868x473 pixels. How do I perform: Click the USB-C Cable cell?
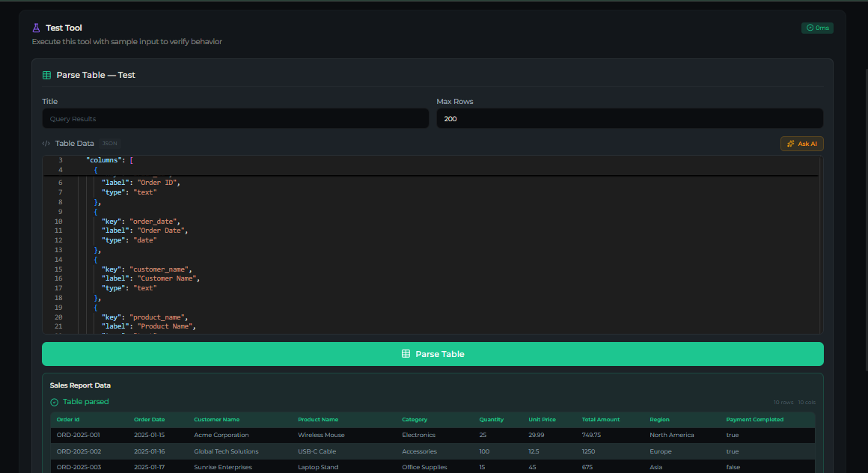[x=317, y=451]
